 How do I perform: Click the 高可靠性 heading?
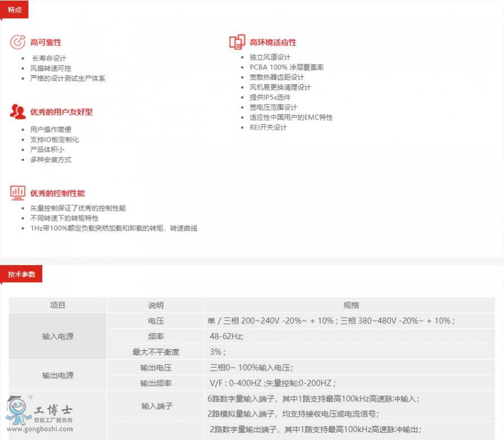46,43
